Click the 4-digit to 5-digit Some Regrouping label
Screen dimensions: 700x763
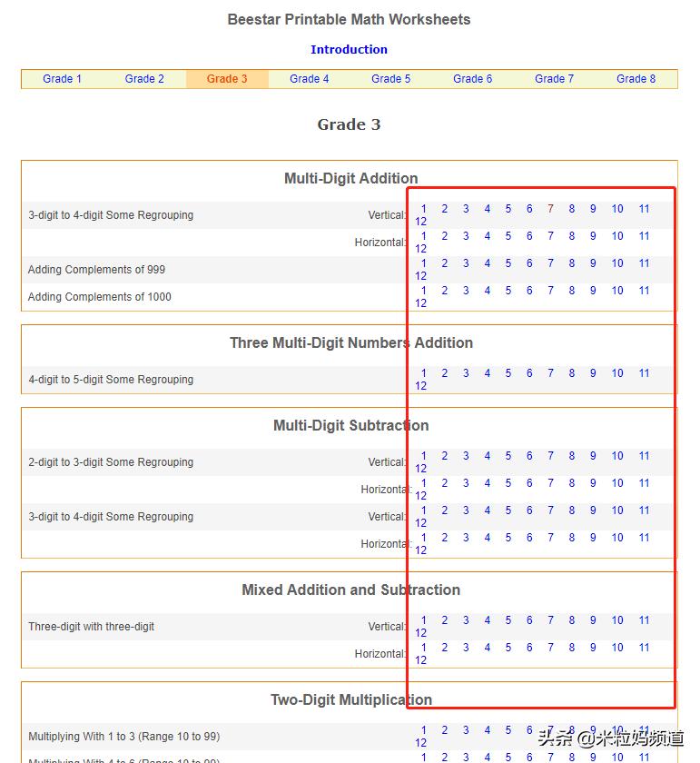coord(111,380)
